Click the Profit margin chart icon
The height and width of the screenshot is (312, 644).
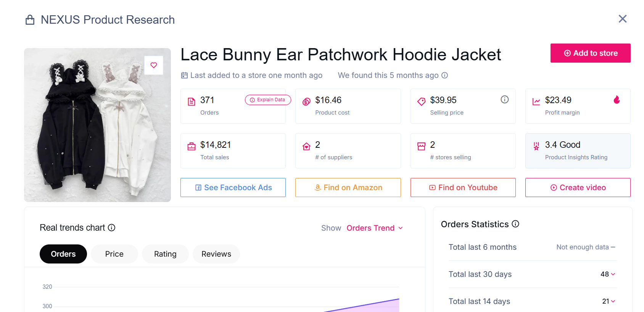coord(536,102)
